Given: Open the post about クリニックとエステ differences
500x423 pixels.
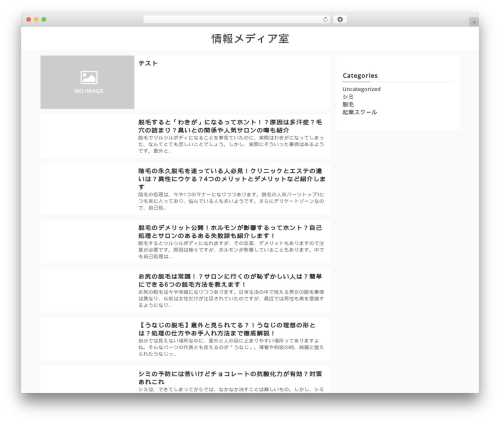Looking at the screenshot, I should tap(232, 179).
